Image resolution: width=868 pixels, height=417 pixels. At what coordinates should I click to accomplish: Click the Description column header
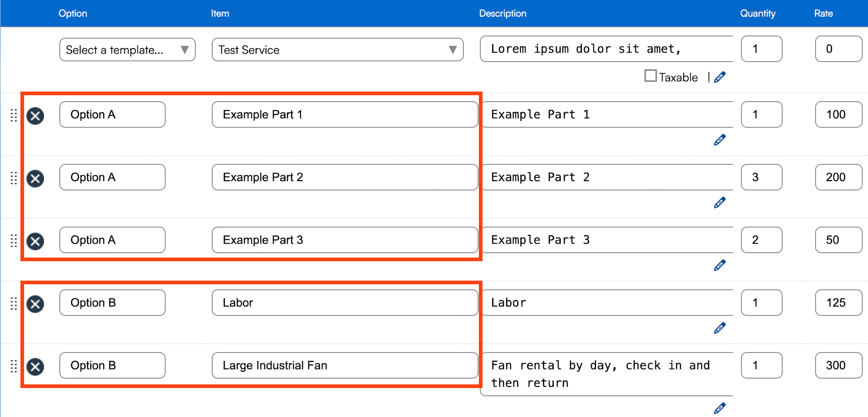[x=502, y=14]
